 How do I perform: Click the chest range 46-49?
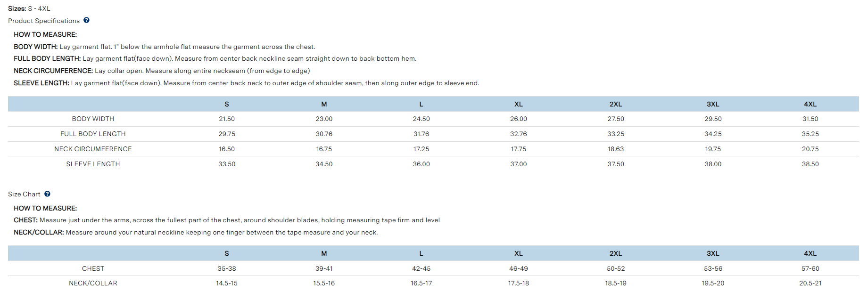(518, 269)
